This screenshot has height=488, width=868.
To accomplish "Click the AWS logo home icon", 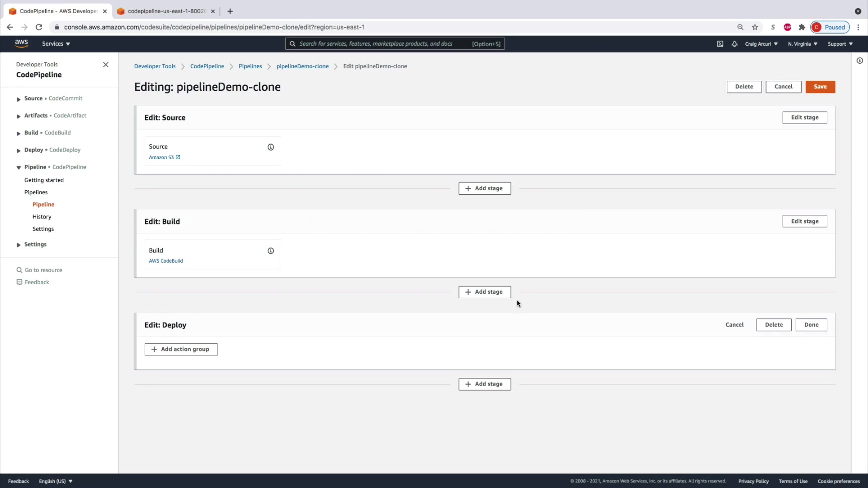I will [x=21, y=44].
